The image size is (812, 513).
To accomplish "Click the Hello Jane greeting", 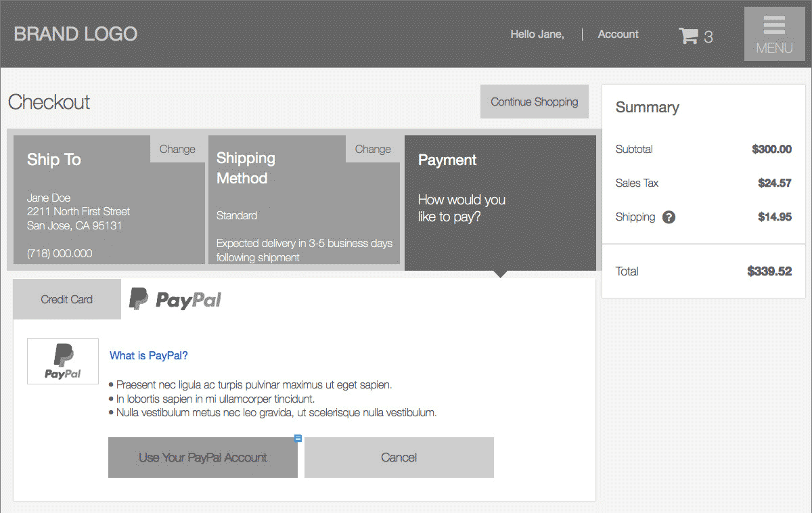I will [x=537, y=34].
